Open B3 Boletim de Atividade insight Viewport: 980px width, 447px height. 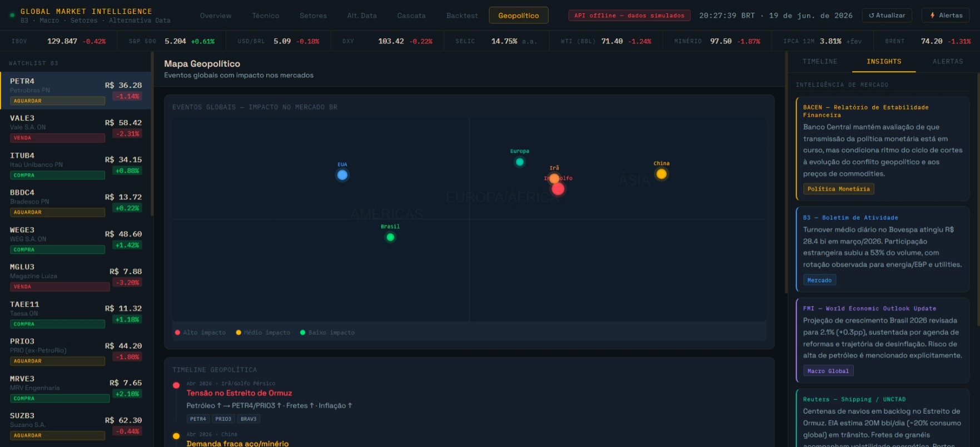coord(883,249)
